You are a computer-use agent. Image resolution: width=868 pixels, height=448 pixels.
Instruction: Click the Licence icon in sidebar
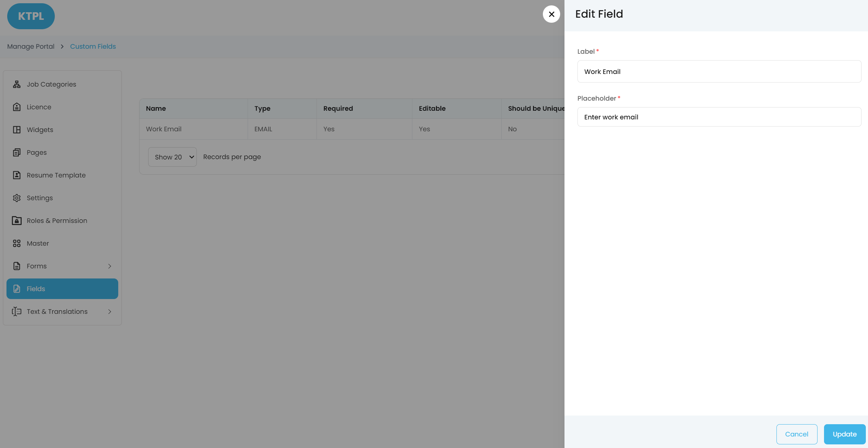pyautogui.click(x=17, y=107)
